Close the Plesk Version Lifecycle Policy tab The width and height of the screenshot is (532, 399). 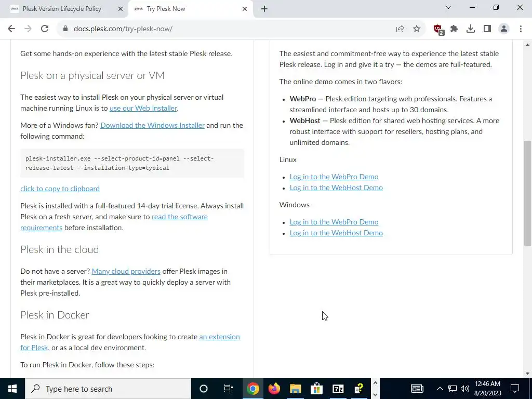[120, 9]
